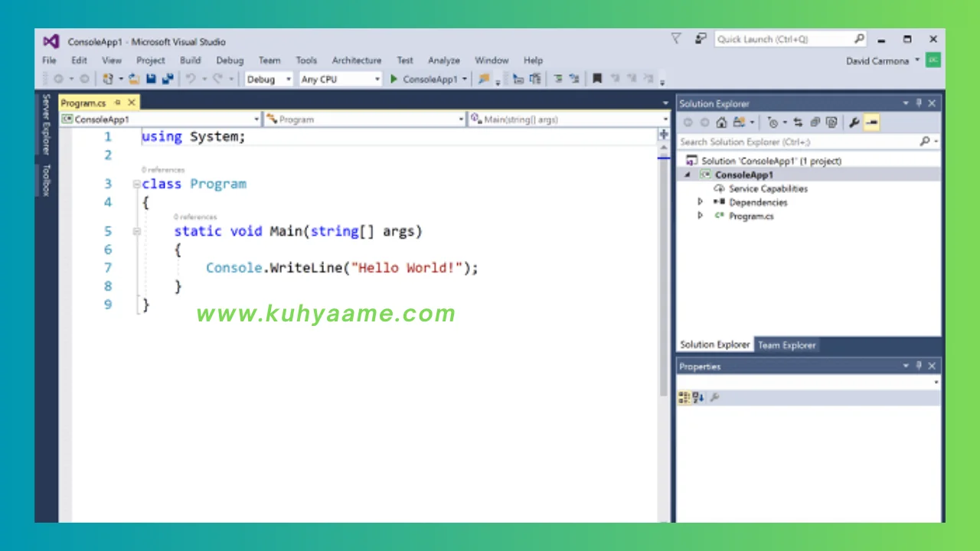This screenshot has width=980, height=551.
Task: Collapse the Main method code block
Action: click(136, 231)
